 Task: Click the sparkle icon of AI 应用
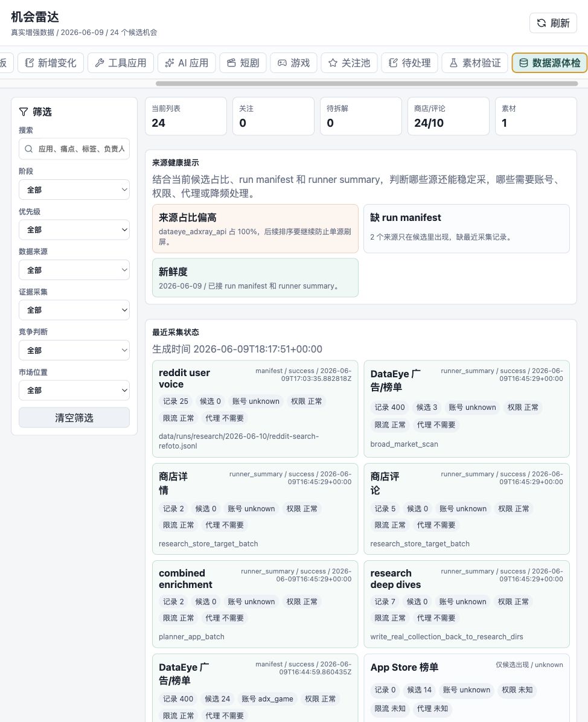click(x=170, y=63)
